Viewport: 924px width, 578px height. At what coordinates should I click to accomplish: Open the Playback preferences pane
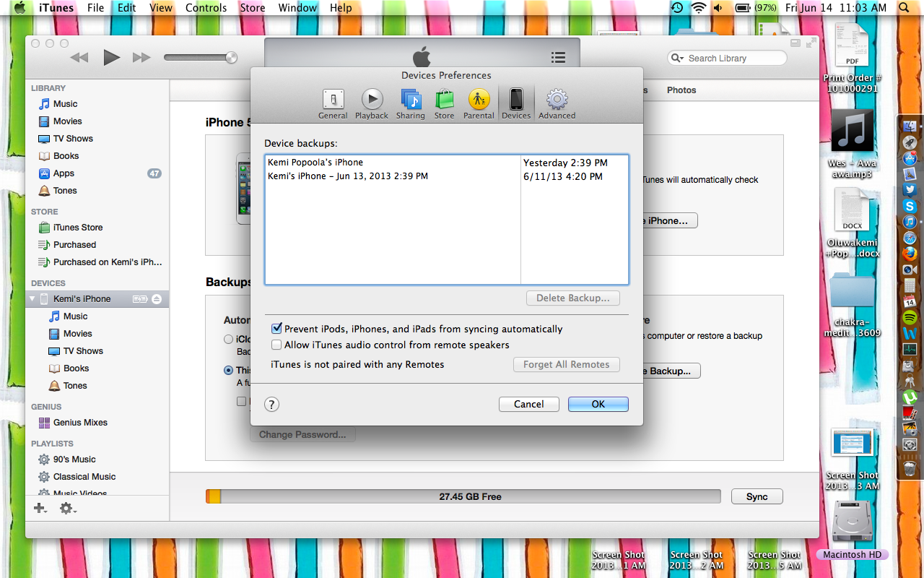[372, 104]
